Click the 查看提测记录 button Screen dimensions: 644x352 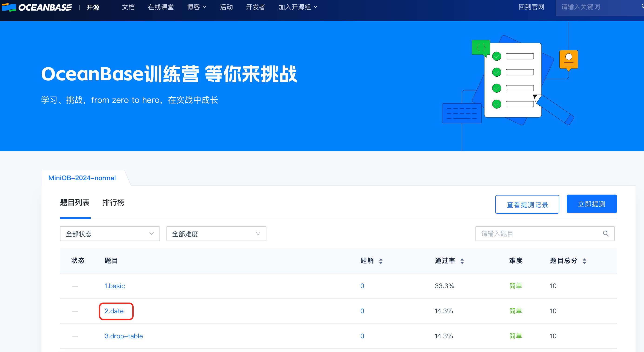pyautogui.click(x=527, y=205)
